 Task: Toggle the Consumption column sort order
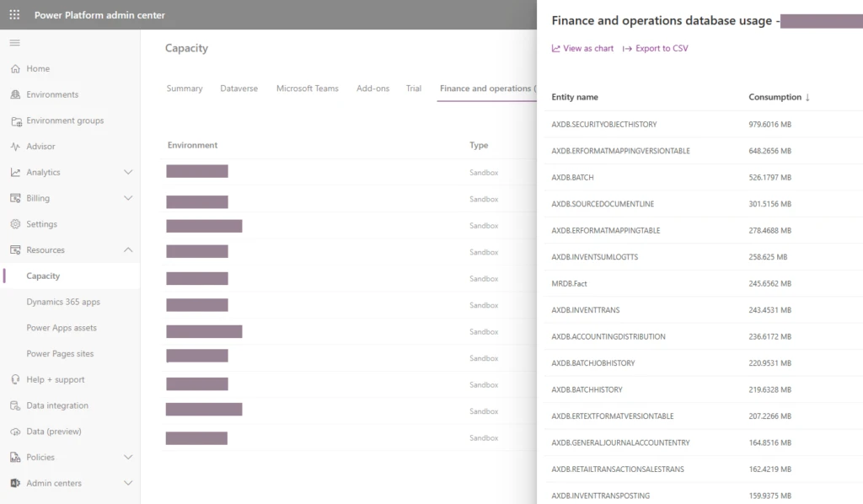[777, 97]
